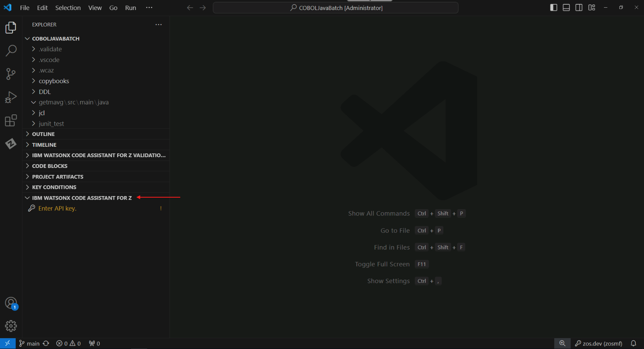Expand the junit_test folder
644x349 pixels.
pyautogui.click(x=96, y=124)
